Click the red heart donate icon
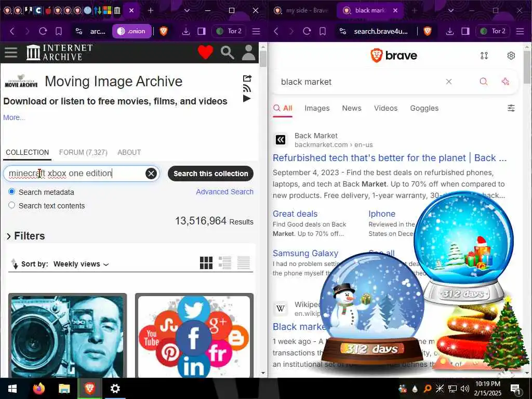 pos(205,52)
